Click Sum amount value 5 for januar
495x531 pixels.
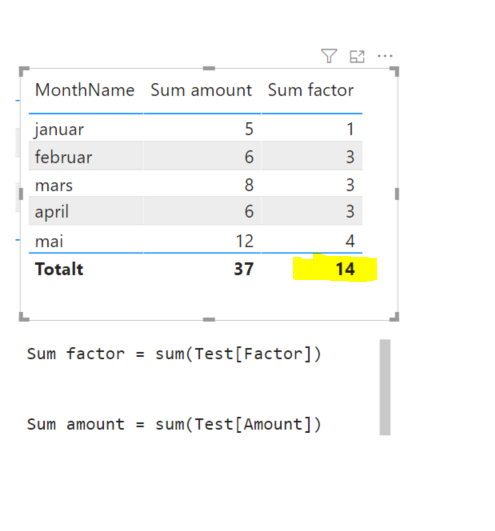click(x=249, y=129)
